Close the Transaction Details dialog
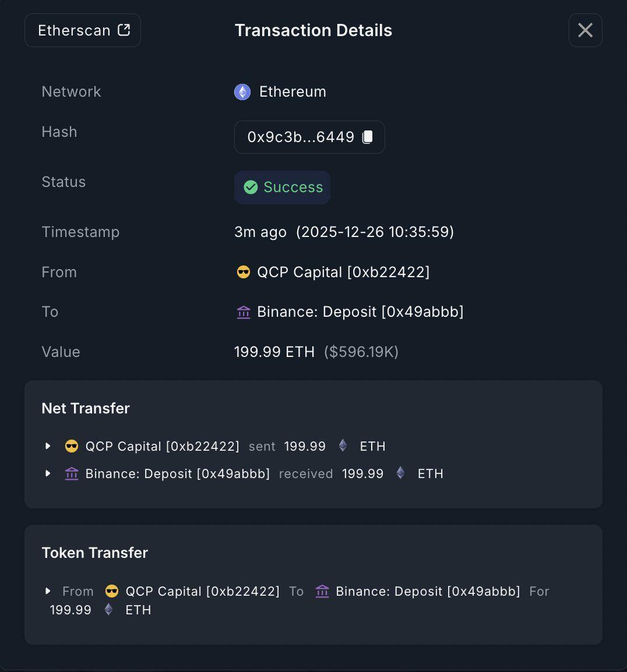 [x=585, y=30]
